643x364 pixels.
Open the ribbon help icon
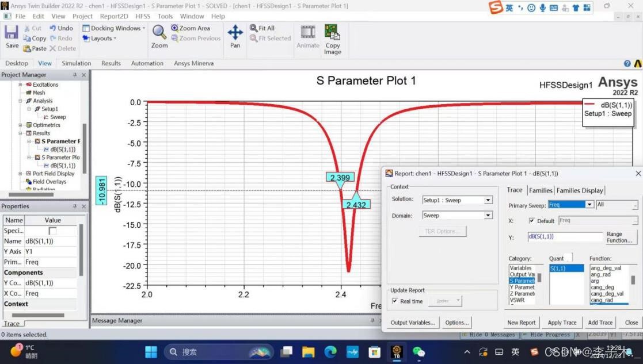pyautogui.click(x=627, y=63)
